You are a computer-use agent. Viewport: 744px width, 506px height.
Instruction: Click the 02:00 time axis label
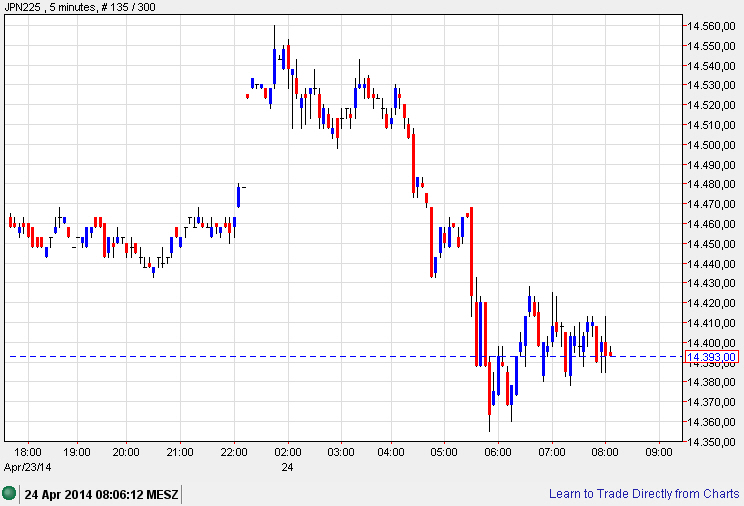click(x=288, y=452)
